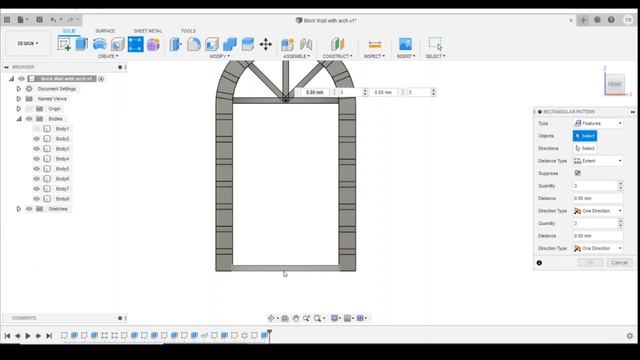
Task: Open the Help question mark icon
Action: pos(611,20)
